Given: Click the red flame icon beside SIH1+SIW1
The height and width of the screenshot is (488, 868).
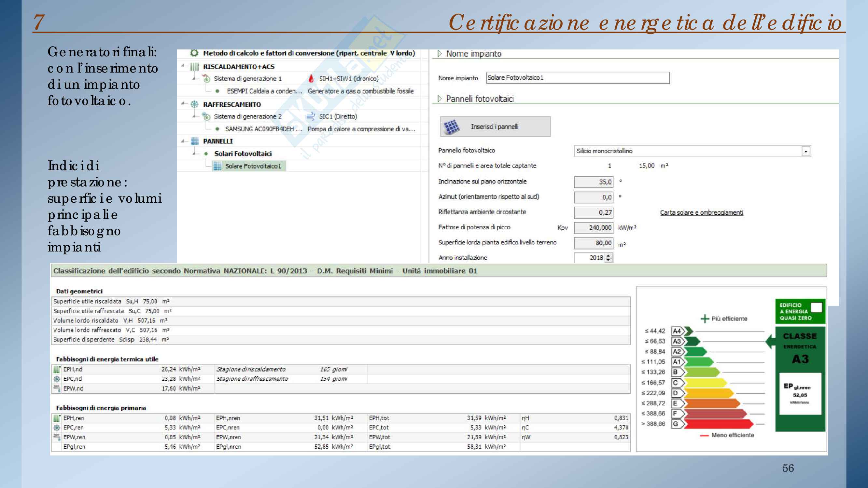Looking at the screenshot, I should click(311, 79).
